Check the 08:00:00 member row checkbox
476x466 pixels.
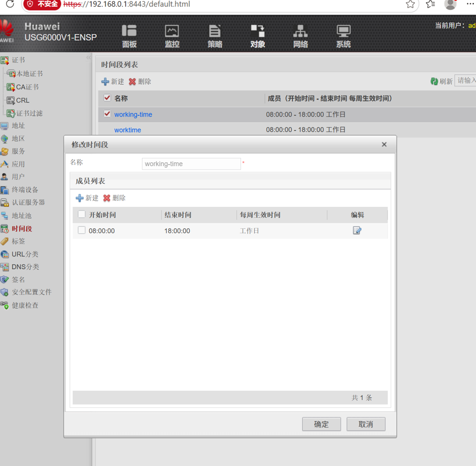81,230
